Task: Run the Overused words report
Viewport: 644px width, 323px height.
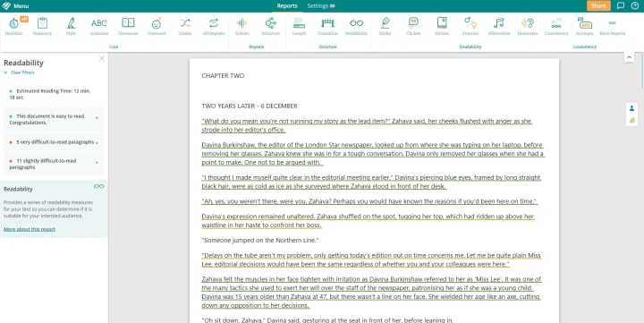Action: (157, 26)
